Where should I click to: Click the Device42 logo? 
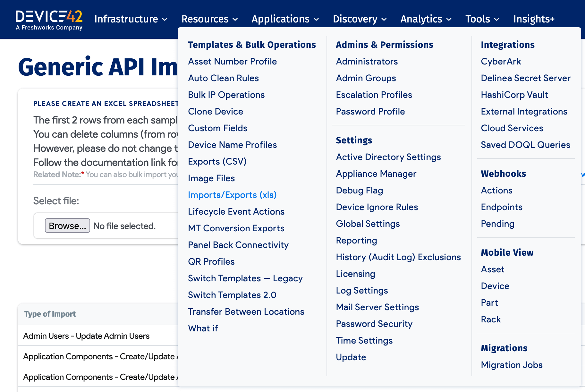point(49,20)
